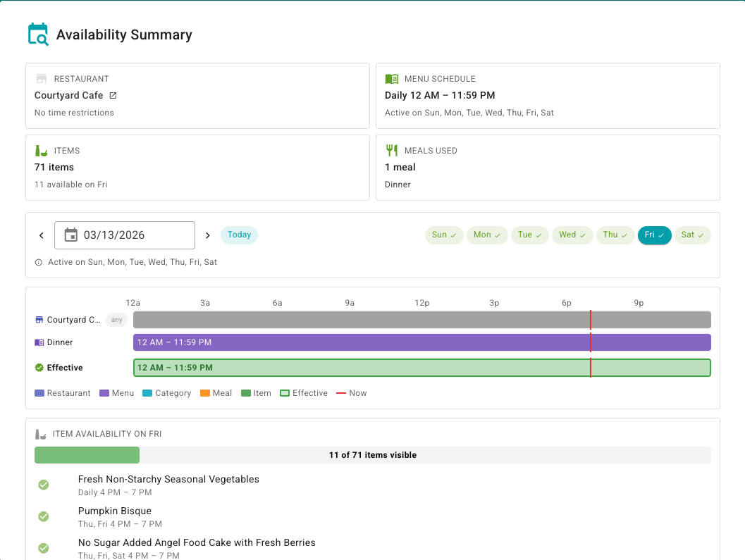745x560 pixels.
Task: Switch to the Thu day chip
Action: click(615, 235)
